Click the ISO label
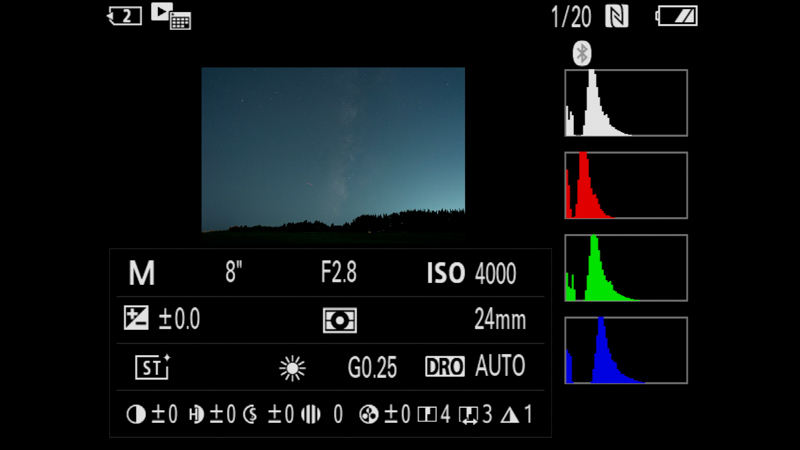800x450 pixels. pos(446,273)
